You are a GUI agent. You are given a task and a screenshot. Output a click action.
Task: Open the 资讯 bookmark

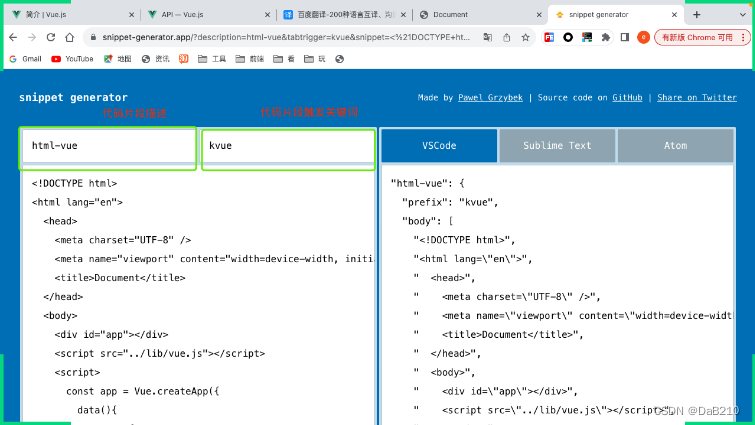[155, 59]
